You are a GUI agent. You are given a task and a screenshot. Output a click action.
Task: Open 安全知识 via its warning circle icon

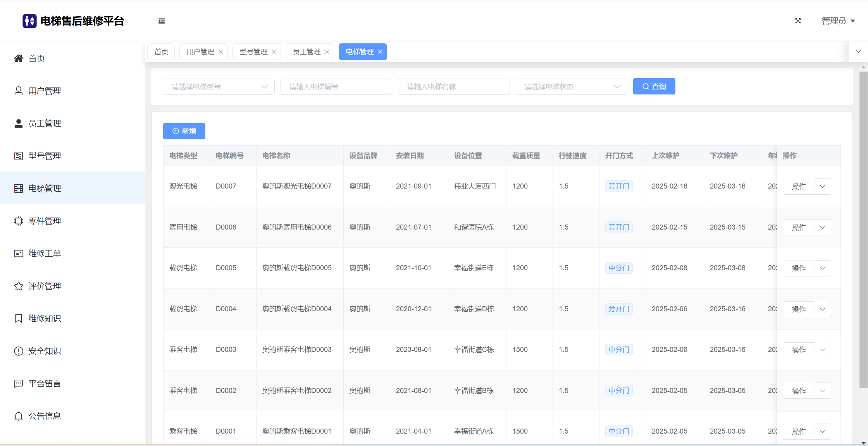[19, 351]
